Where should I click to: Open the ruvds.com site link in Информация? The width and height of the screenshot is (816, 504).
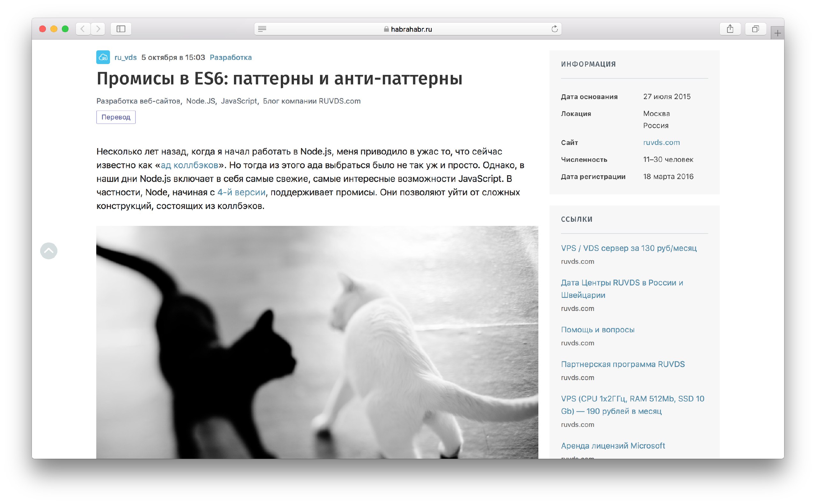click(662, 142)
